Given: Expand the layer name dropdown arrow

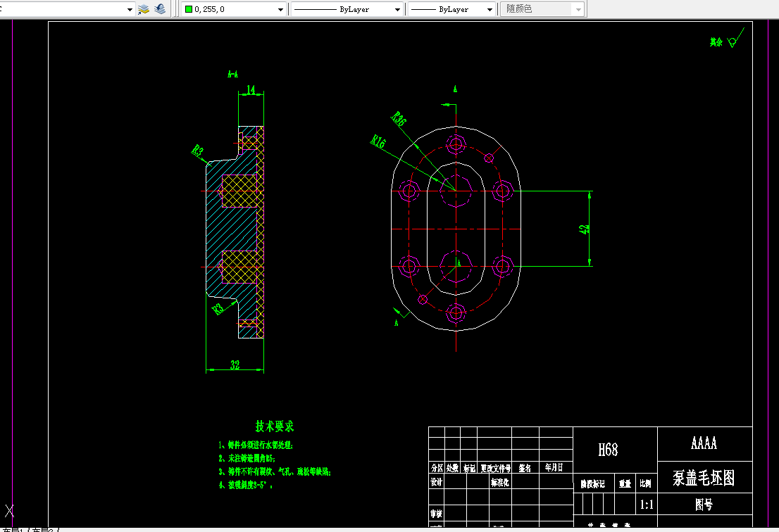Looking at the screenshot, I should (130, 9).
